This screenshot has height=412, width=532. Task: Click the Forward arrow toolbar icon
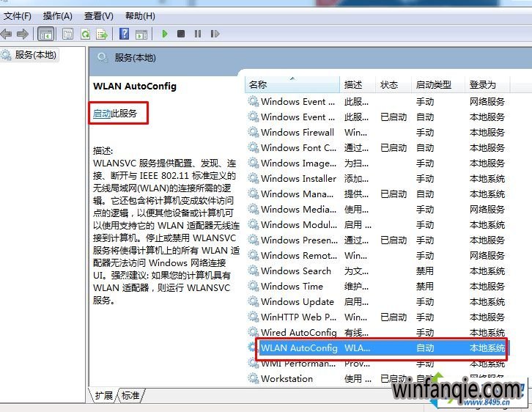coord(23,34)
